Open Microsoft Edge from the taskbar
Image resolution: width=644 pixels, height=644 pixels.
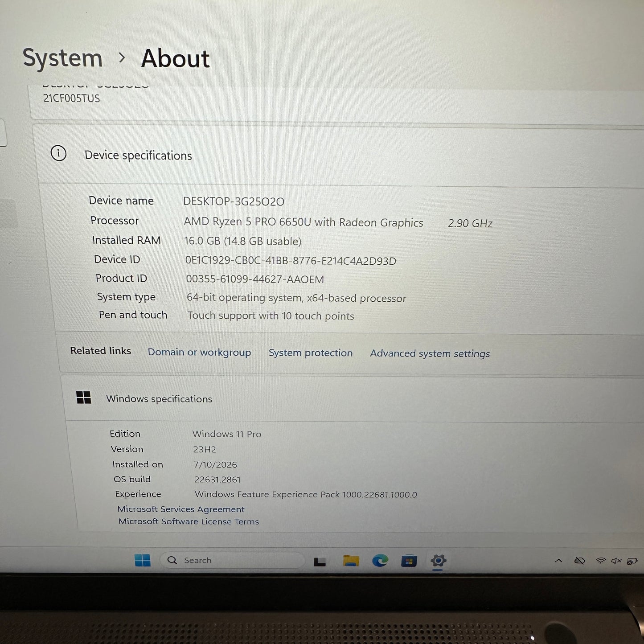(380, 561)
